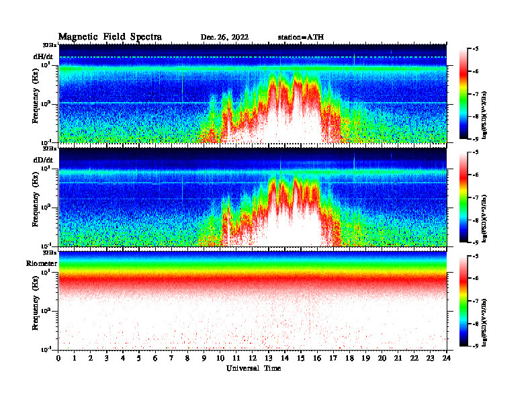532x411 pixels.
Task: Click the "Magnetic Field Spectra" title
Action: (110, 37)
